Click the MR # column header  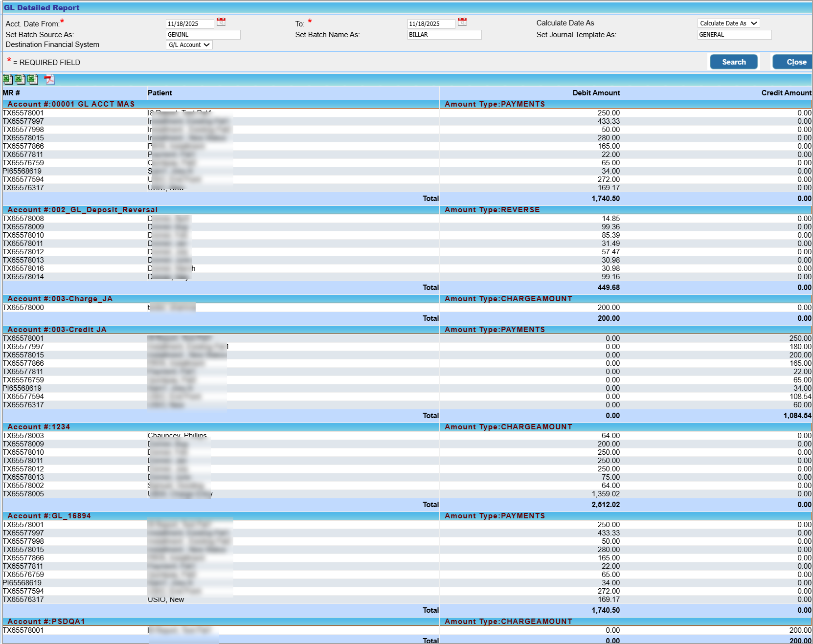pyautogui.click(x=11, y=93)
